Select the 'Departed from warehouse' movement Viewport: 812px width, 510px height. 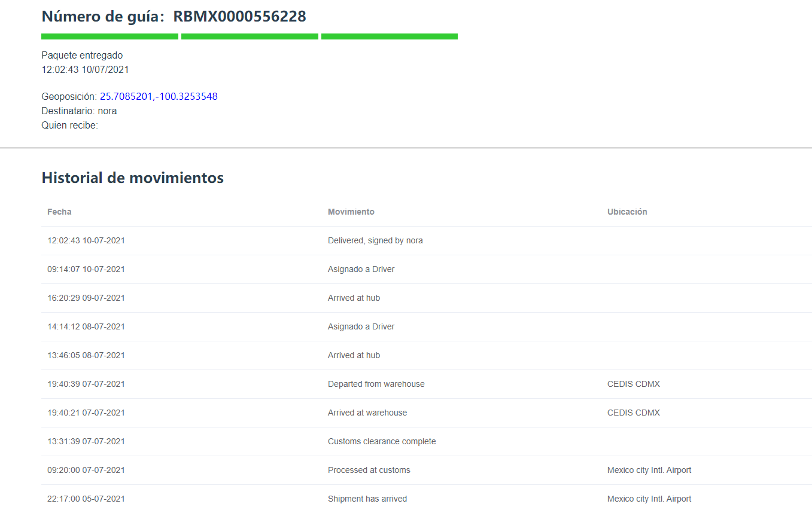click(376, 384)
